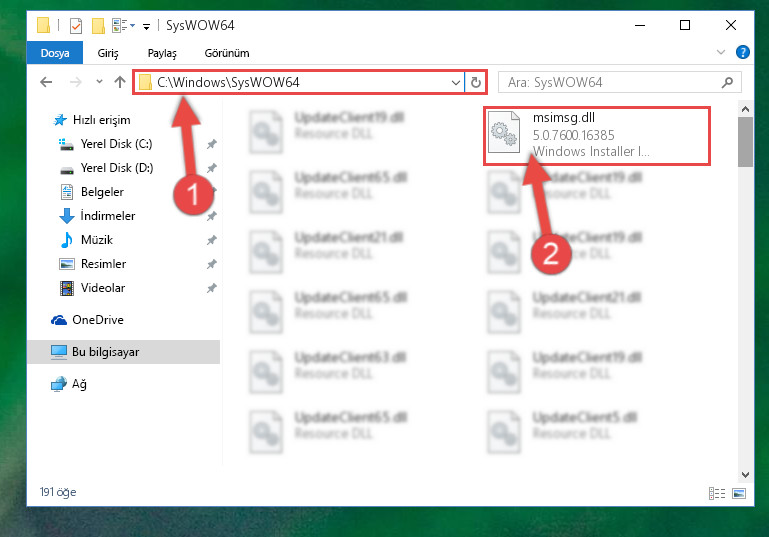
Task: Click the Hızlı erişim star icon
Action: 60,120
